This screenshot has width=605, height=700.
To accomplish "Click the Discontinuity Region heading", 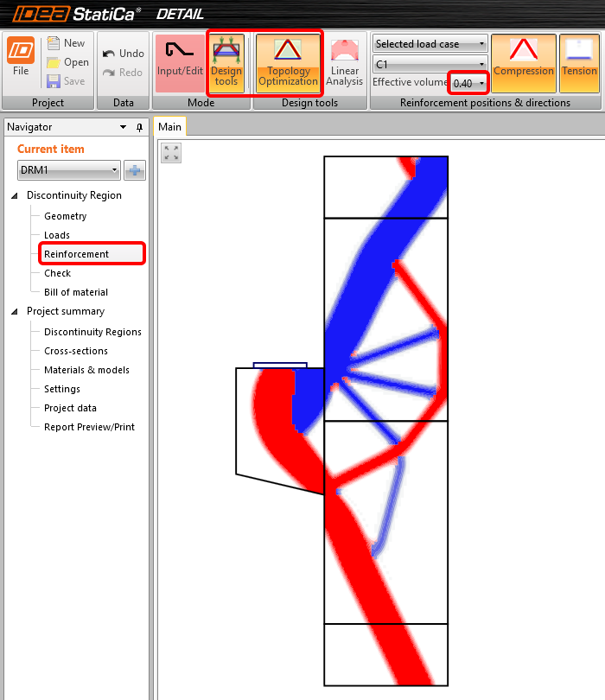I will (74, 195).
